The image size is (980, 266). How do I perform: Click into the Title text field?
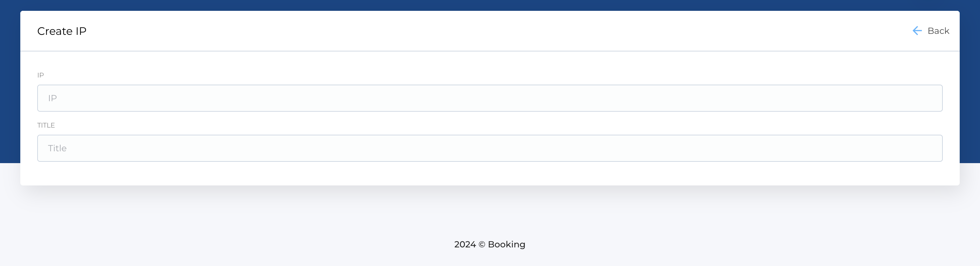(x=490, y=149)
